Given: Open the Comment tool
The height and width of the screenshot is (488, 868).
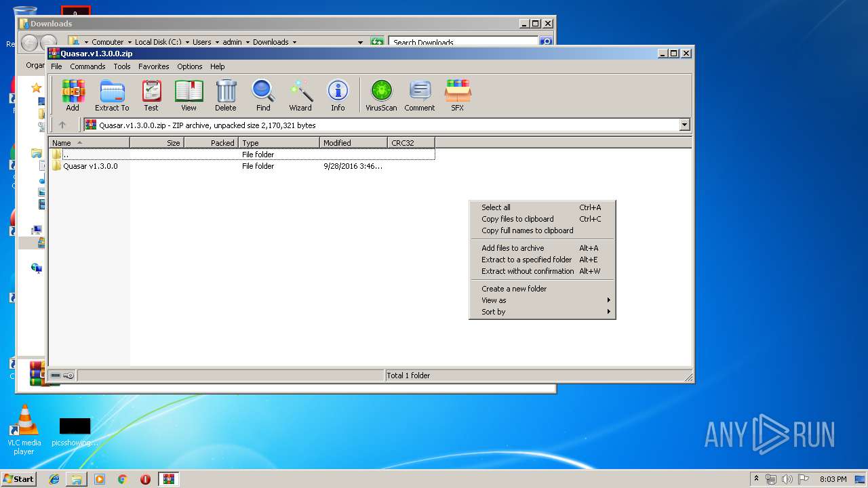Looking at the screenshot, I should (420, 96).
